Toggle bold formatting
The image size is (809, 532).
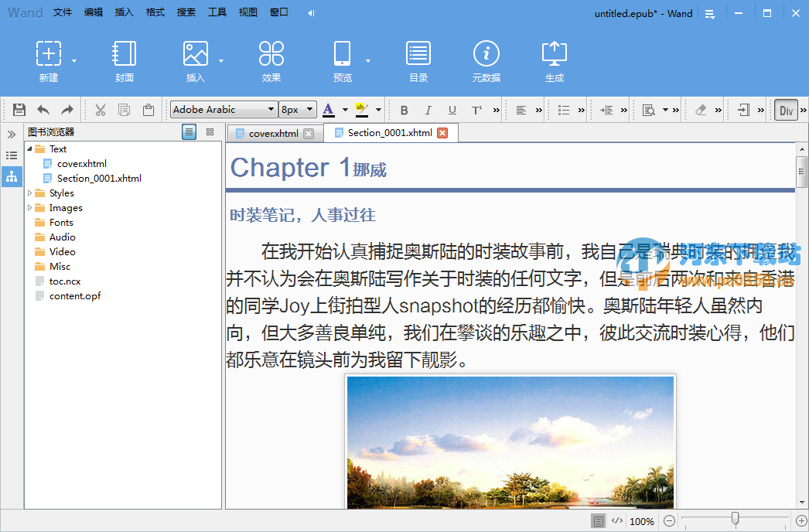404,109
